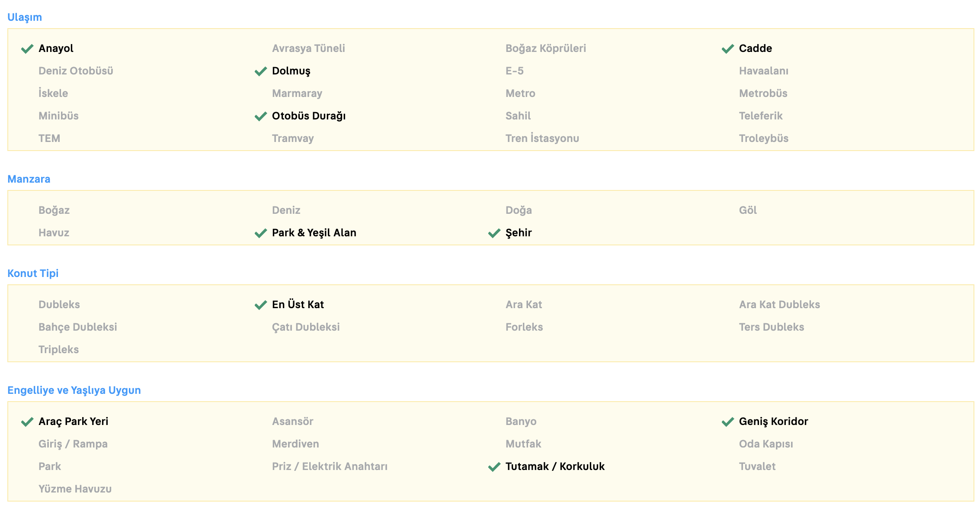980x515 pixels.
Task: Mark Havaalanı as a nearby transport
Action: [763, 71]
